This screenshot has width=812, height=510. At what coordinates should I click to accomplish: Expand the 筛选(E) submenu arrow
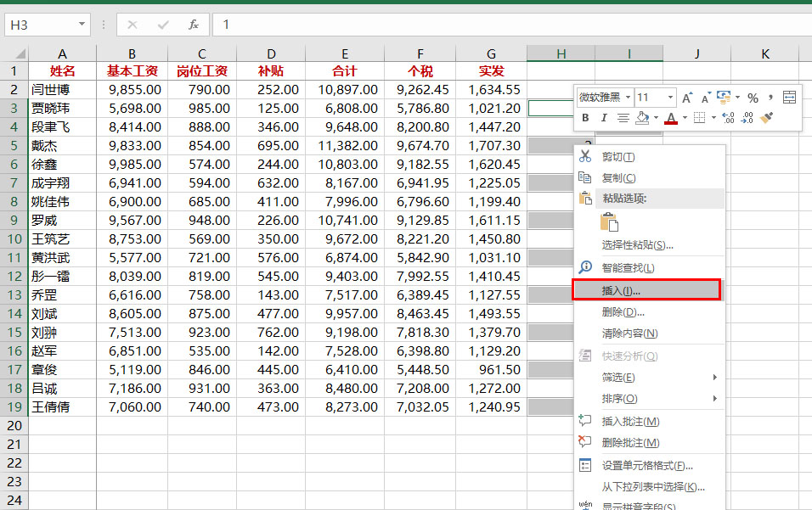coord(714,378)
